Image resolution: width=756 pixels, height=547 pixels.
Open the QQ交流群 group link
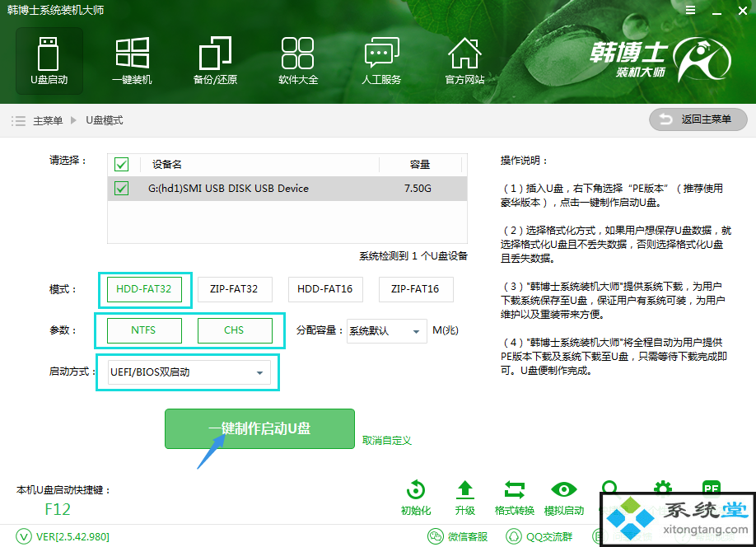[x=539, y=536]
